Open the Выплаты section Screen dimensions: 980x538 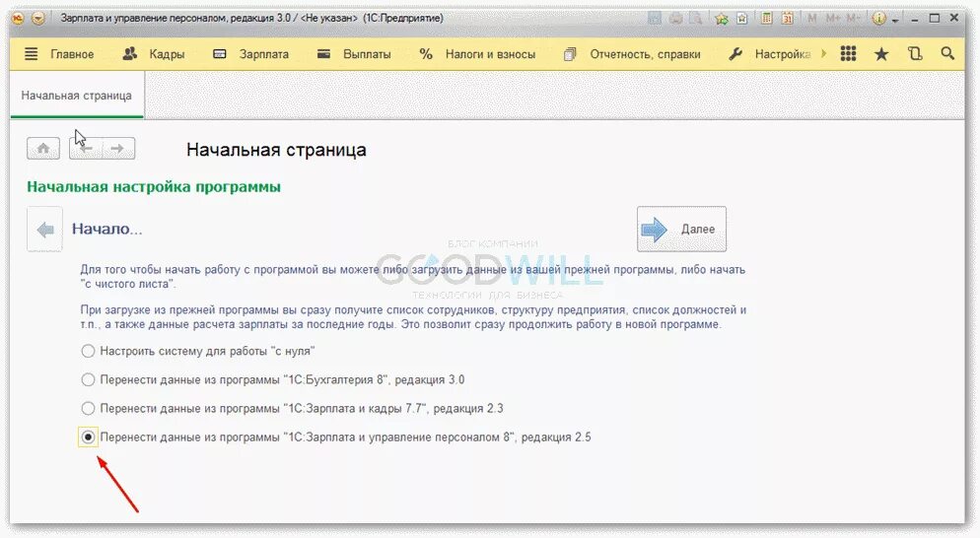pos(367,54)
